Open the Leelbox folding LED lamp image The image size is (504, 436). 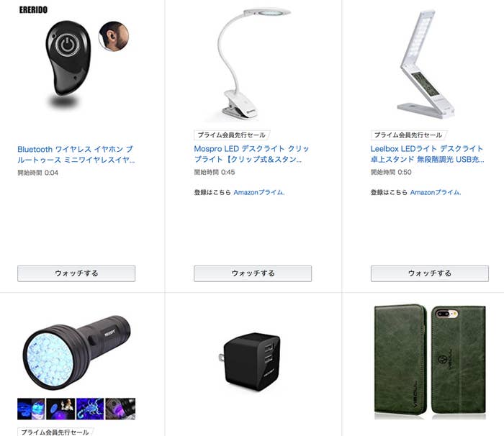point(427,64)
